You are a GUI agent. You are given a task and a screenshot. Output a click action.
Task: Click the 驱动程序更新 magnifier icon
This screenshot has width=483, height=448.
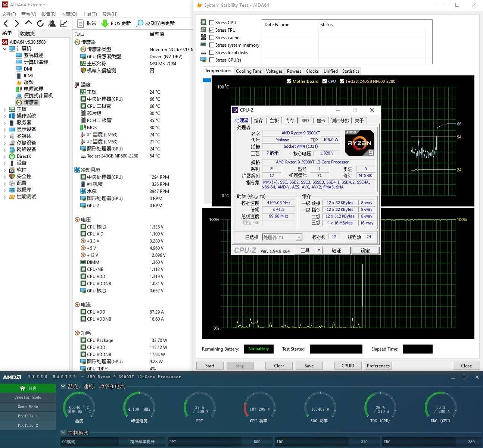click(140, 23)
